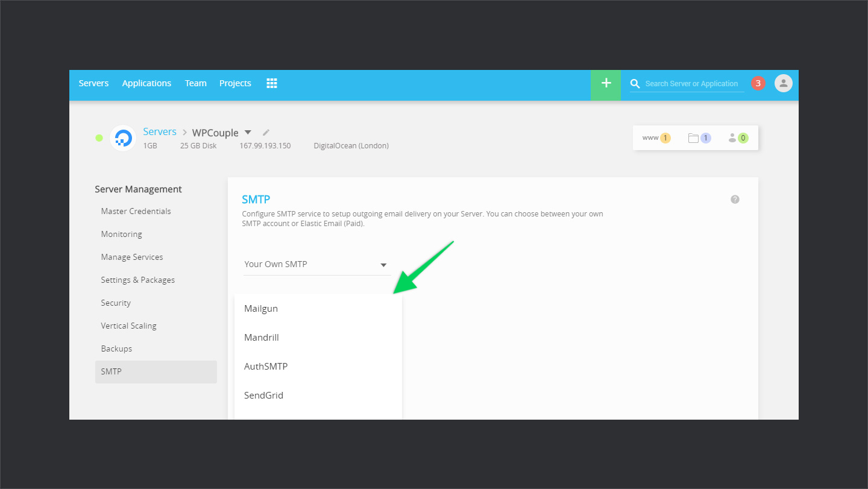
Task: Click the server IP 167.99.193.150
Action: [x=265, y=146]
